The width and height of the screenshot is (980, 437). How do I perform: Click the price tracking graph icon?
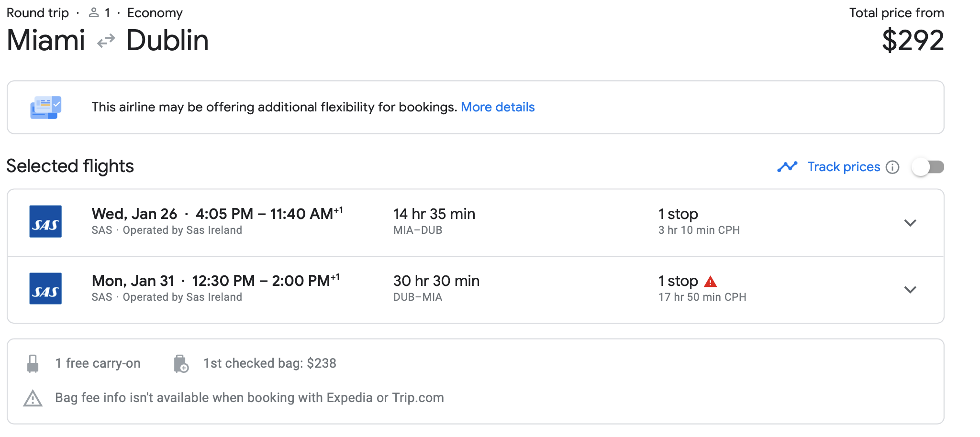(787, 166)
